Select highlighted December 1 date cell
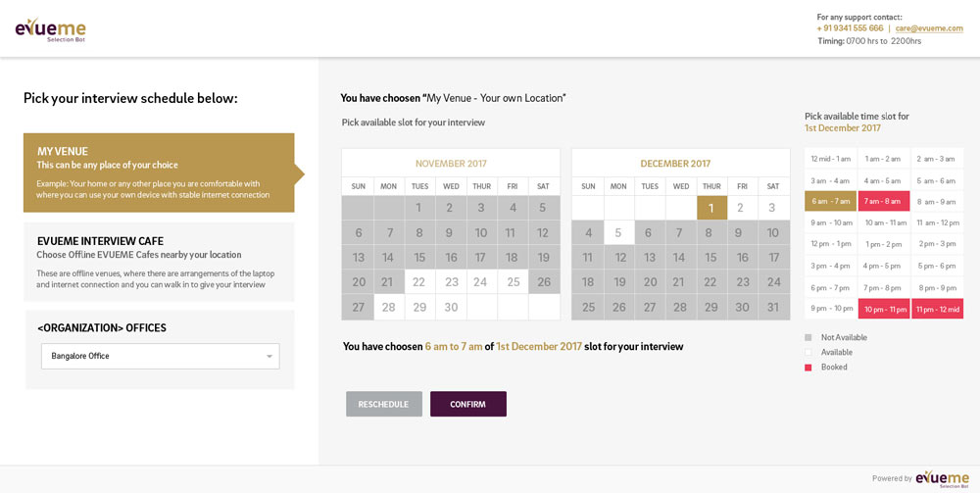The width and height of the screenshot is (980, 493). (711, 208)
